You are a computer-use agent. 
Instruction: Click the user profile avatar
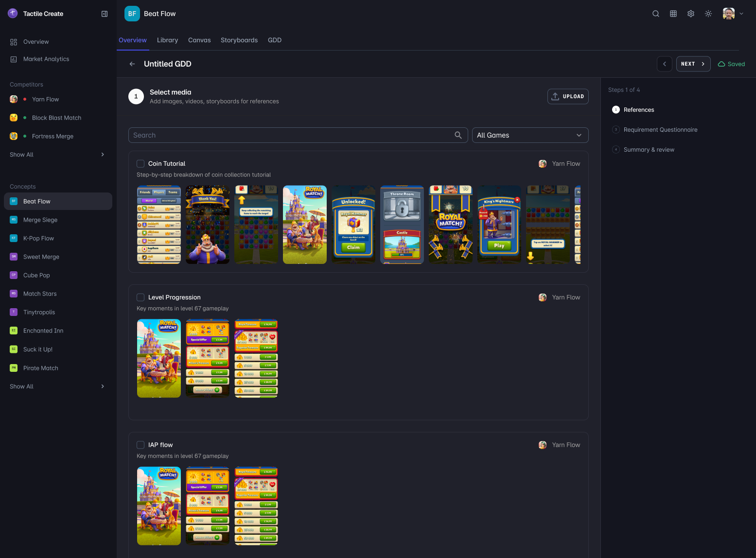pos(729,14)
